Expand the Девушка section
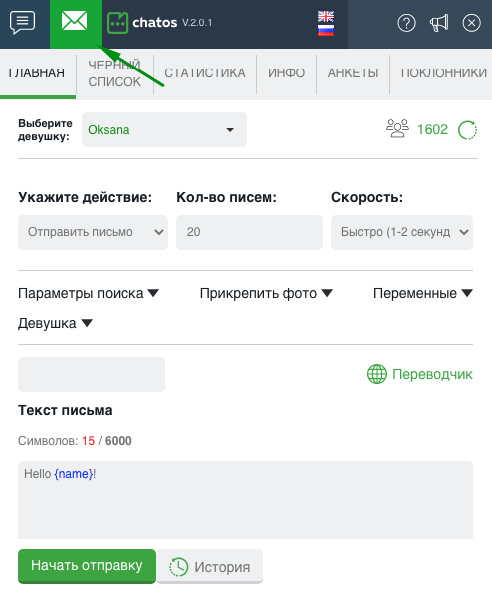 coord(56,323)
